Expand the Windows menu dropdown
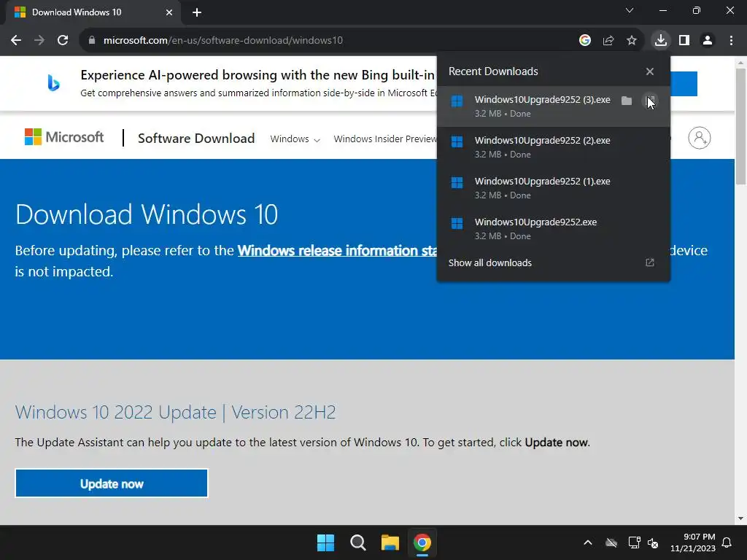The width and height of the screenshot is (747, 560). pyautogui.click(x=295, y=139)
